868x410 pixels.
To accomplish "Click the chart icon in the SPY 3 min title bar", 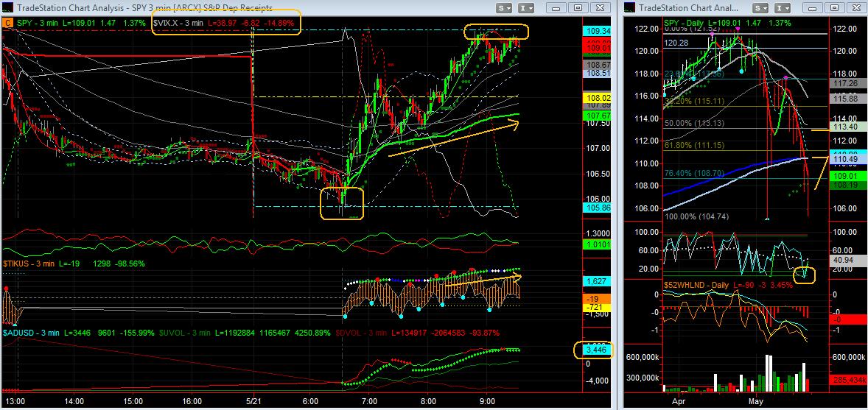I will pos(9,8).
